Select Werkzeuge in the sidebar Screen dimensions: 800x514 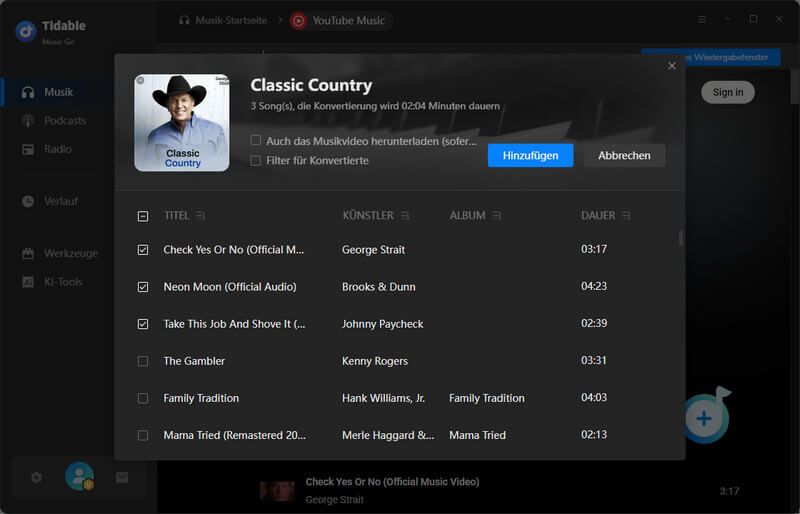point(71,253)
